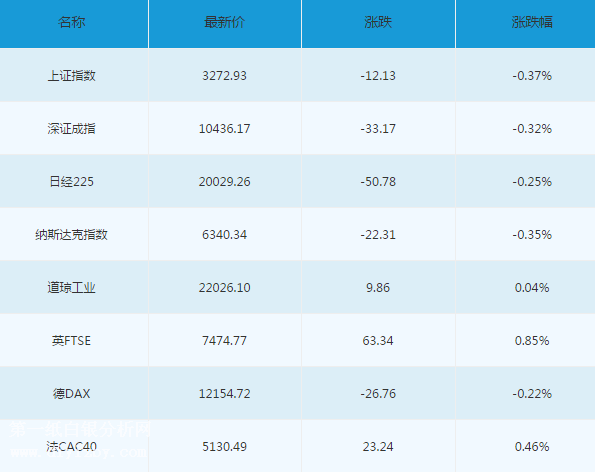Click the 22026.10 price for 道琼工业
Viewport: 595px width, 472px height.
tap(224, 288)
